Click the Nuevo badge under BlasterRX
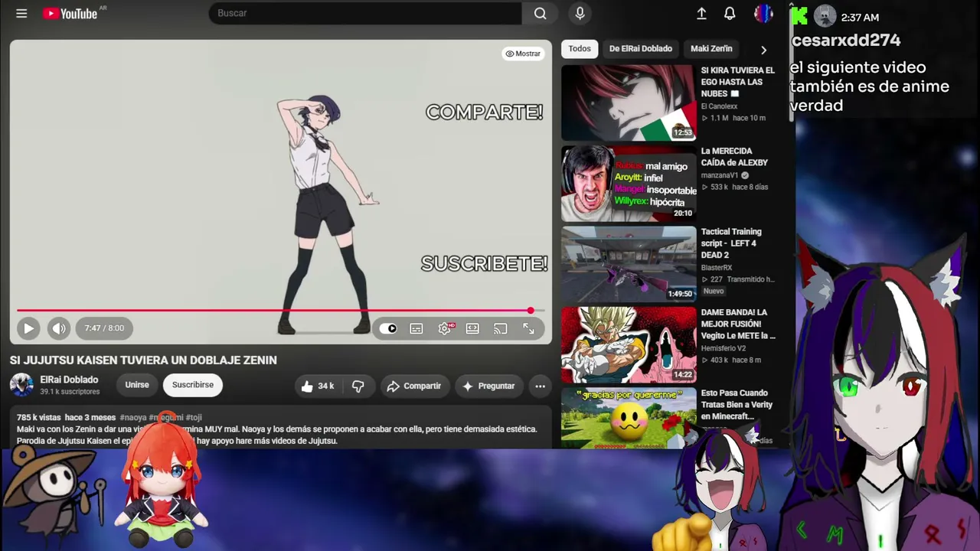980x551 pixels. pyautogui.click(x=714, y=292)
